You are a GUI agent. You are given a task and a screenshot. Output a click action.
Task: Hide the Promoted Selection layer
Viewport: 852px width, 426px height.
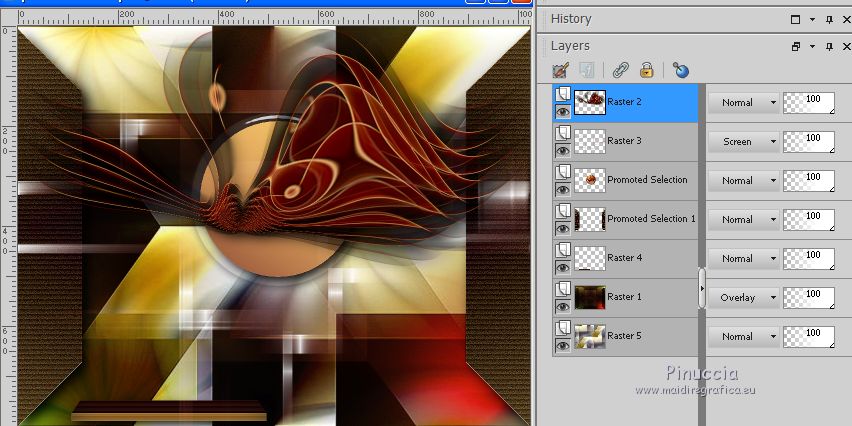tap(563, 190)
